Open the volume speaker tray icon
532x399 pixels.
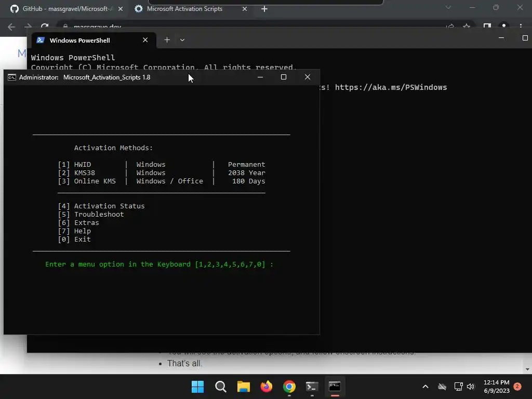coord(471,387)
